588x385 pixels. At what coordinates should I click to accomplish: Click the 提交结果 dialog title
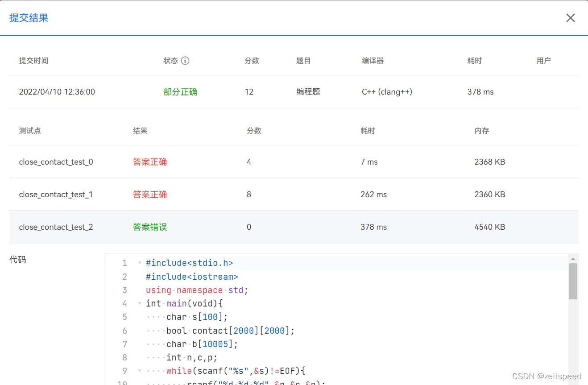point(29,18)
